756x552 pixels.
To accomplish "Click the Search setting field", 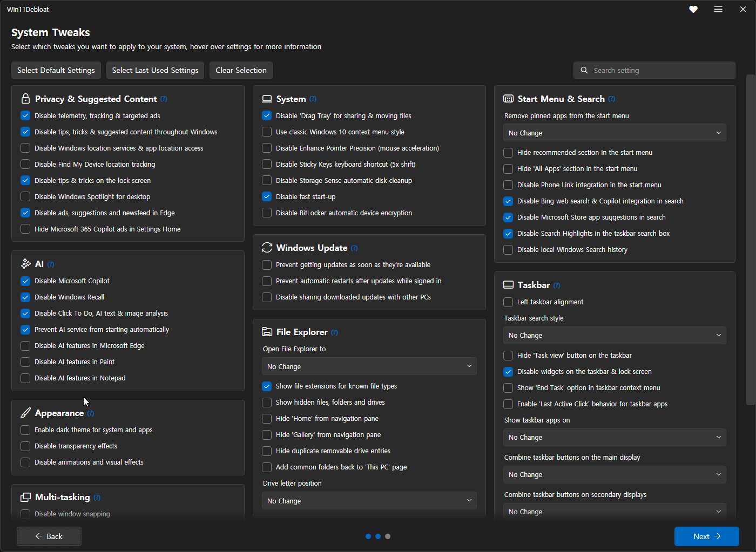I will (654, 70).
